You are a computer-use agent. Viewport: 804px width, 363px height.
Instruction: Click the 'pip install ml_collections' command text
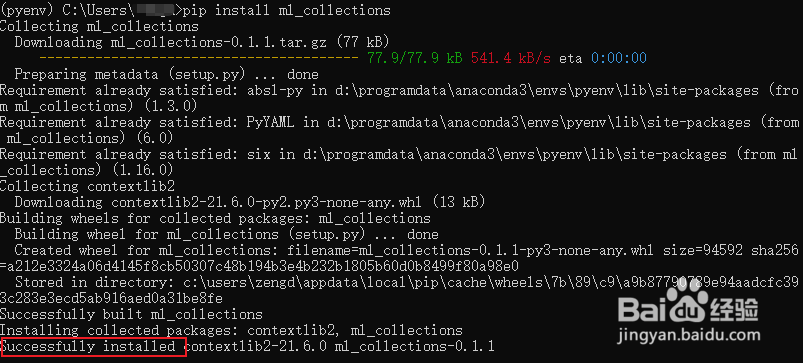[x=286, y=10]
